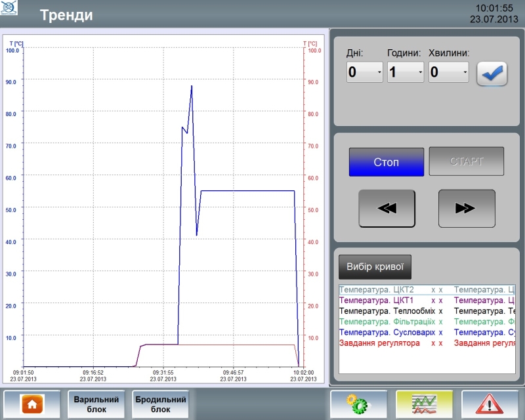Click the company logo in the header
This screenshot has width=525, height=420.
(11, 9)
